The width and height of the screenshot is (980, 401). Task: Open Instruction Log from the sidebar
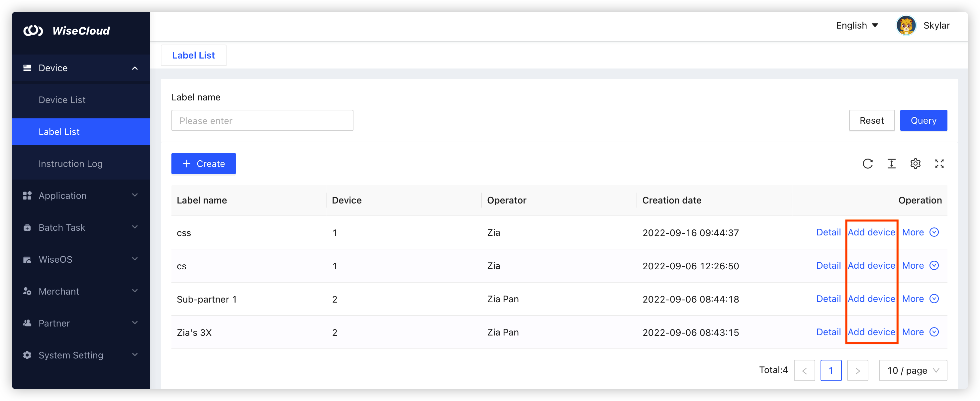tap(70, 163)
